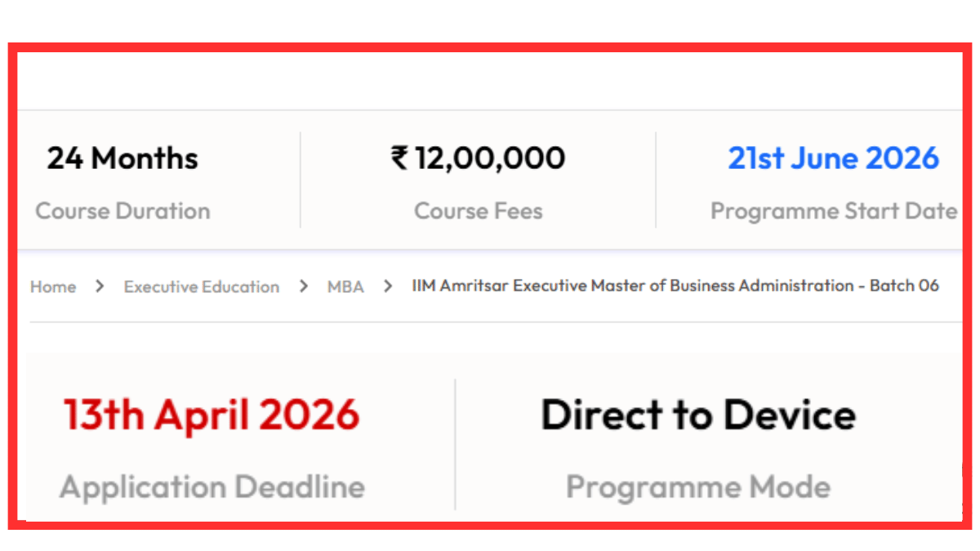Expand the chevron after MBA
This screenshot has height=551, width=980.
click(387, 287)
